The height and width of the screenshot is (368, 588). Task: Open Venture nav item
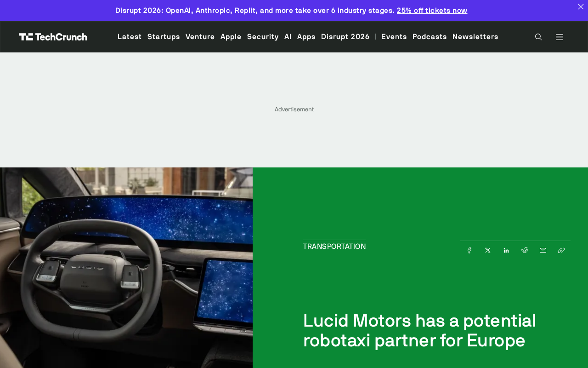tap(200, 37)
